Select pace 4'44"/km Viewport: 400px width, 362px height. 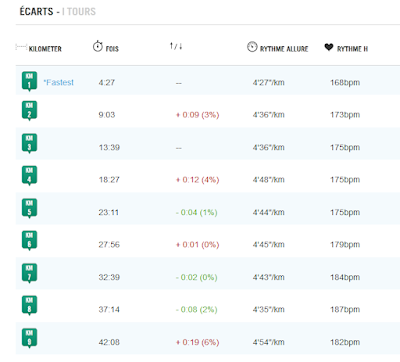[x=268, y=212]
